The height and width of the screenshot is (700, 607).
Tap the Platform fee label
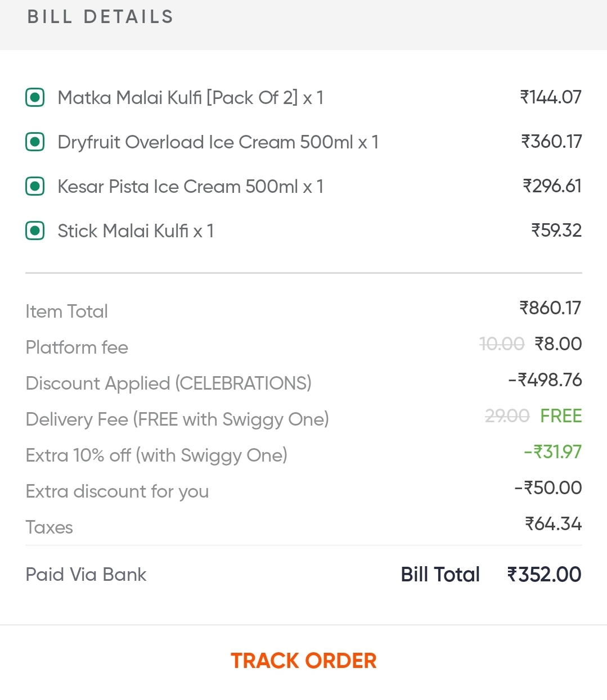tap(77, 347)
